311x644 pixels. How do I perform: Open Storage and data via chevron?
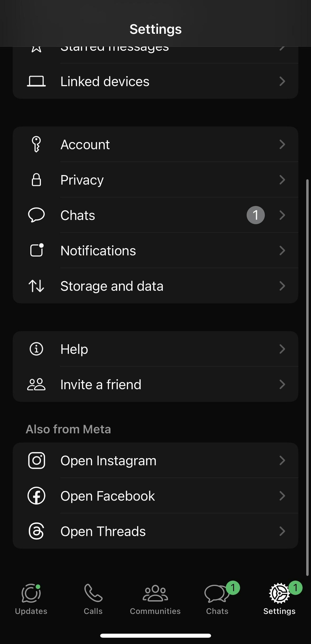pos(282,286)
